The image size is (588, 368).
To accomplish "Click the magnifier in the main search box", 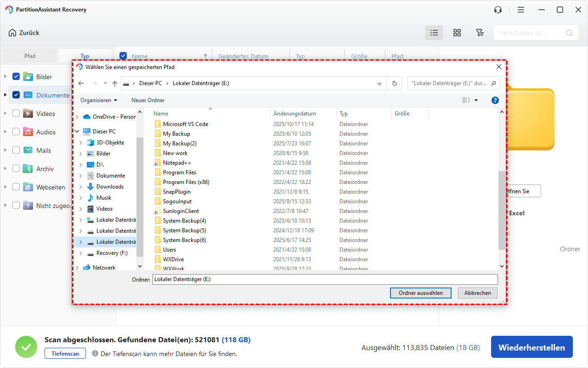I will 569,33.
